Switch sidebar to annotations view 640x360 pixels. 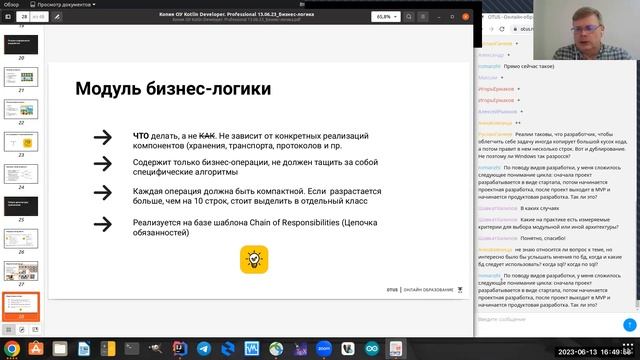click(x=22, y=329)
